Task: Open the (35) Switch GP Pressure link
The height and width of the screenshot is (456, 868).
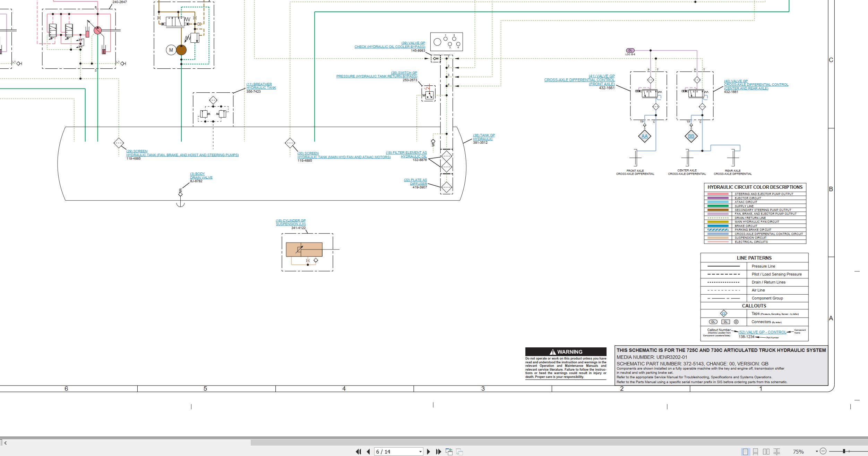Action: coord(377,75)
